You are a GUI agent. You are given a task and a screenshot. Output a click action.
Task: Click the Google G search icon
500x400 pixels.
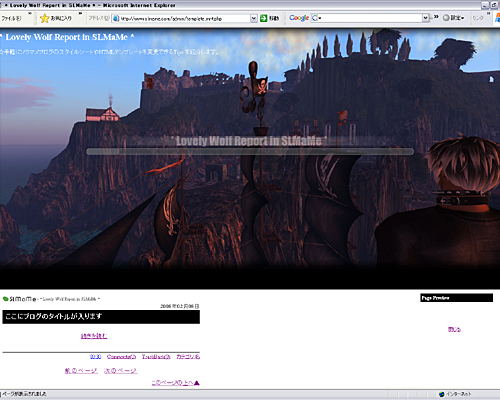[315, 18]
